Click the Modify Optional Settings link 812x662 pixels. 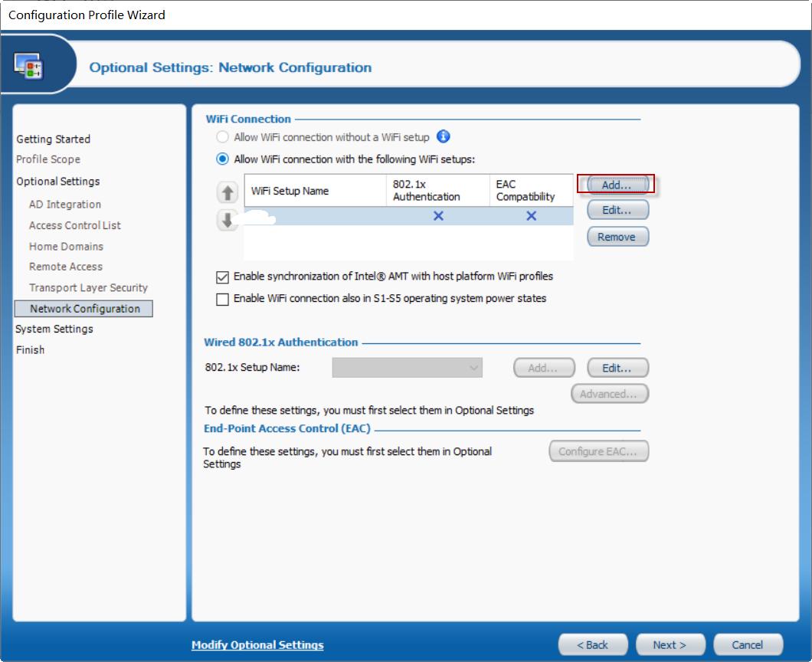coord(257,645)
